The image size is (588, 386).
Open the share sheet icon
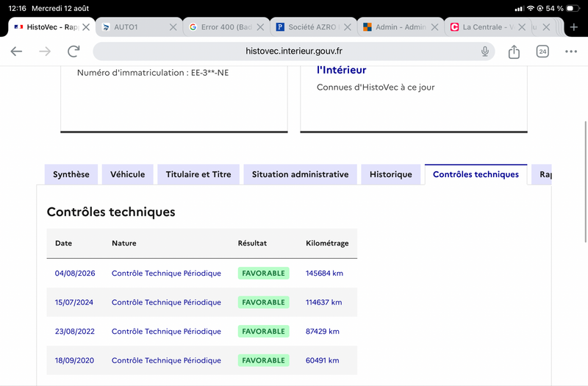[514, 51]
